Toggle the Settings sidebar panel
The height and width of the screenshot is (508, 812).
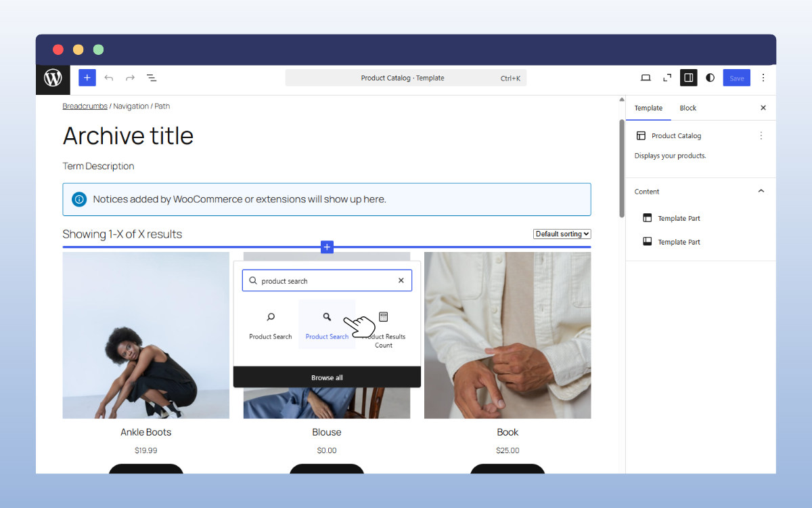pyautogui.click(x=688, y=78)
